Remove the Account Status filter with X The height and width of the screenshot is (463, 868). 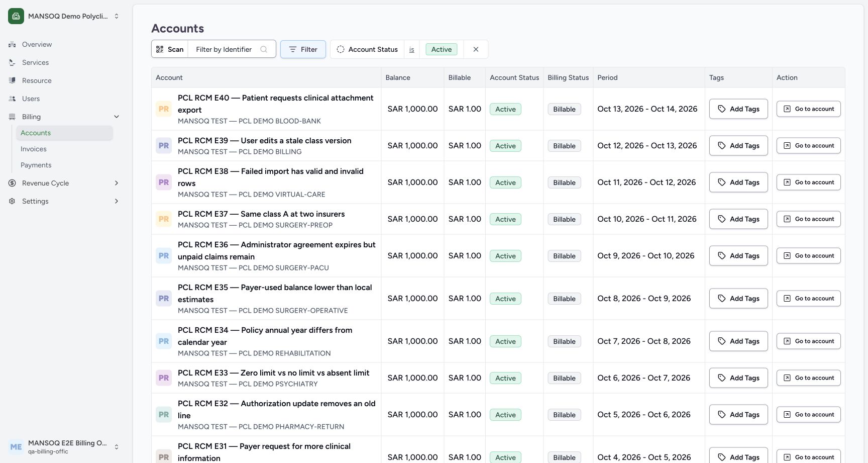point(476,49)
